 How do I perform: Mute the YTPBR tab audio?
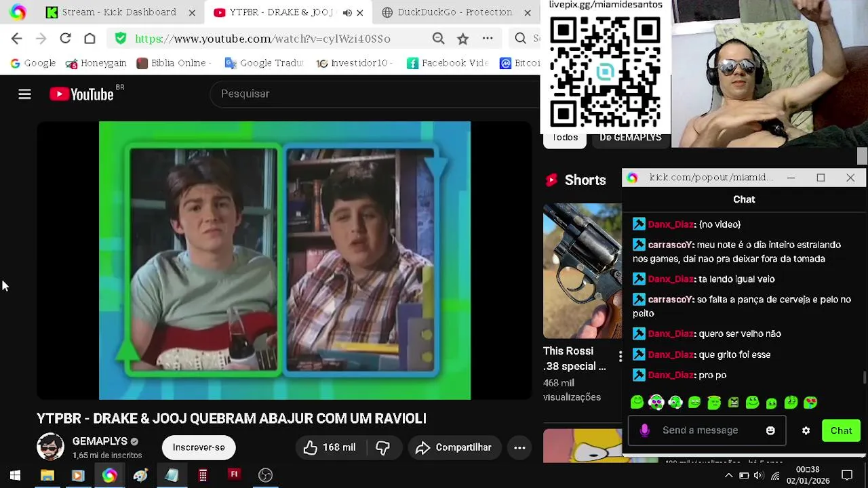[x=347, y=12]
